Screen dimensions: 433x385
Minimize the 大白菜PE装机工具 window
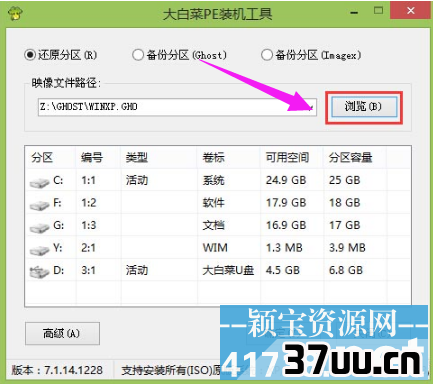[354, 12]
